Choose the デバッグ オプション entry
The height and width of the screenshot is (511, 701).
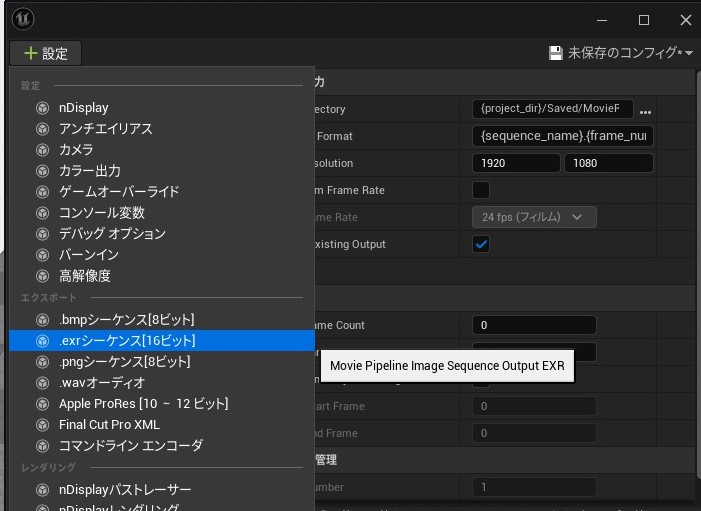point(162,234)
